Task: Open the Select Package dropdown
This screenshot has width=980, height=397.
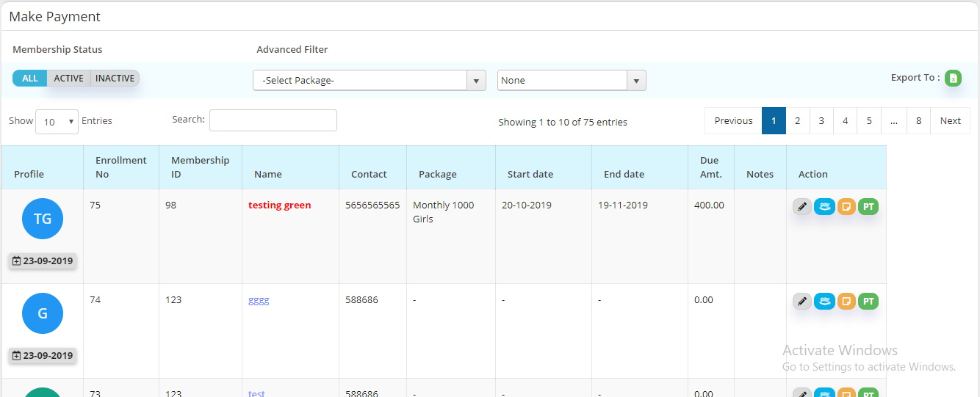Action: 369,81
